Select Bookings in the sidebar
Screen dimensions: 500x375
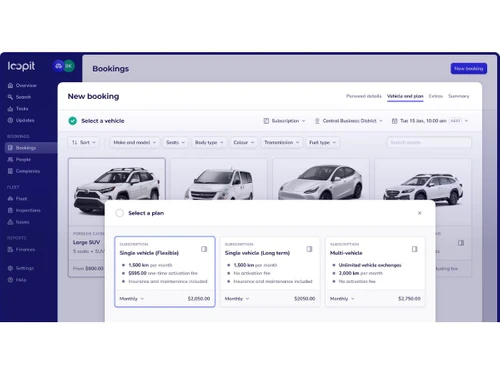31,148
